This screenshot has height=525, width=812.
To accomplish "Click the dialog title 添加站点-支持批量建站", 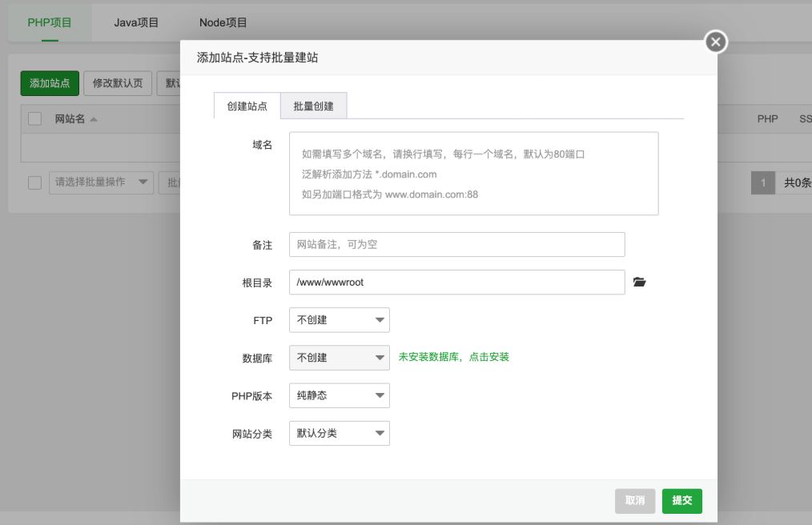I will coord(257,58).
